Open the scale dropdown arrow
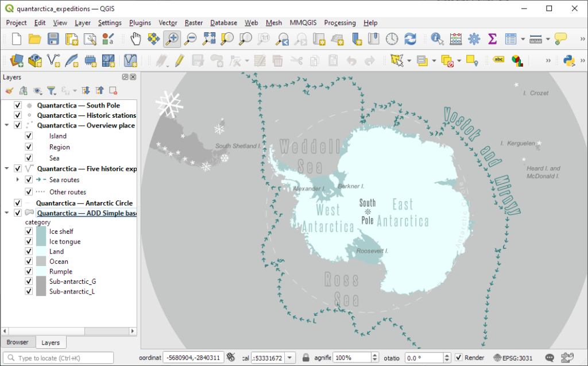The height and width of the screenshot is (366, 588). point(290,358)
